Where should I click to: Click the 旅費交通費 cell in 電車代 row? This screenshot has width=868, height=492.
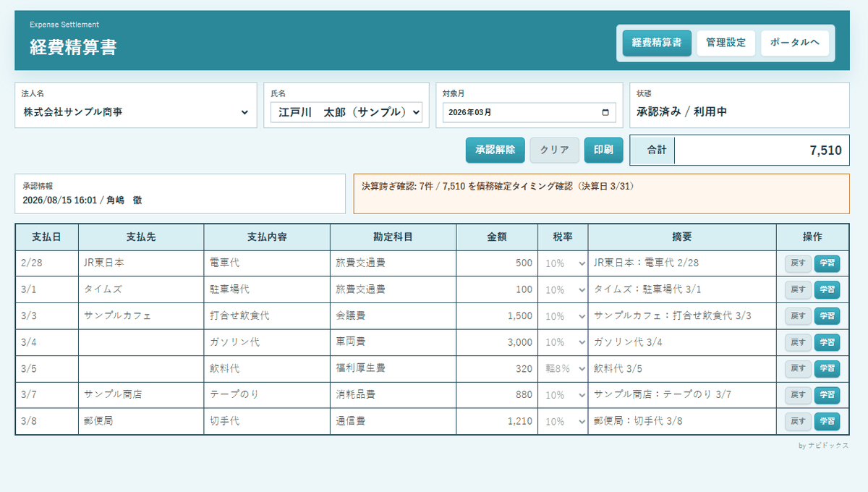393,263
